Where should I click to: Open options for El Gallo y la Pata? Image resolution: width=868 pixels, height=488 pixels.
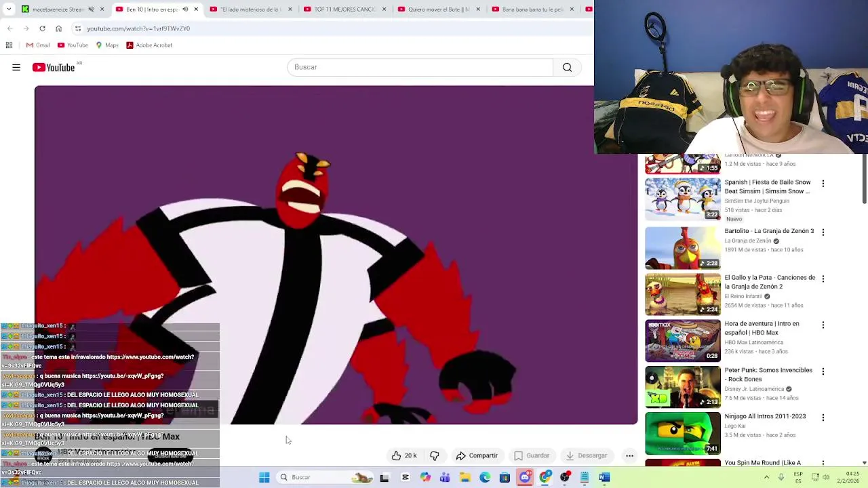click(x=823, y=279)
